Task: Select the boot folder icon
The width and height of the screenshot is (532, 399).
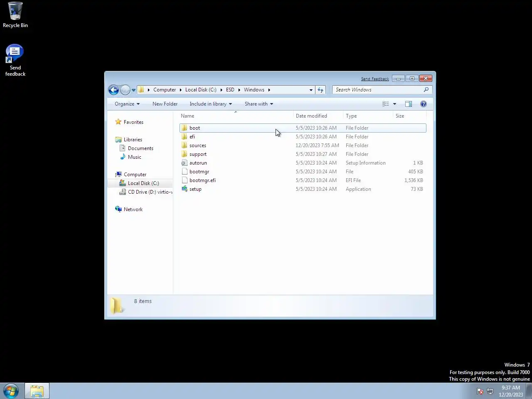Action: [185, 128]
